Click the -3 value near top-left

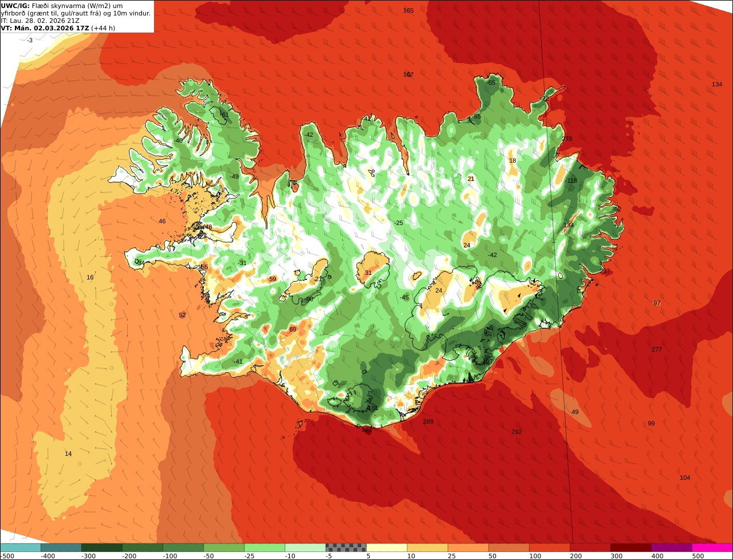[30, 40]
